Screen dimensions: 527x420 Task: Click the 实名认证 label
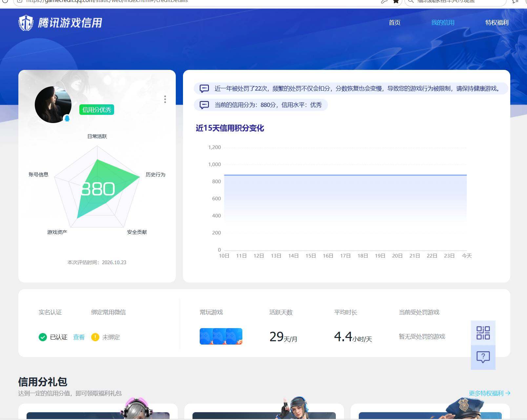click(x=50, y=312)
